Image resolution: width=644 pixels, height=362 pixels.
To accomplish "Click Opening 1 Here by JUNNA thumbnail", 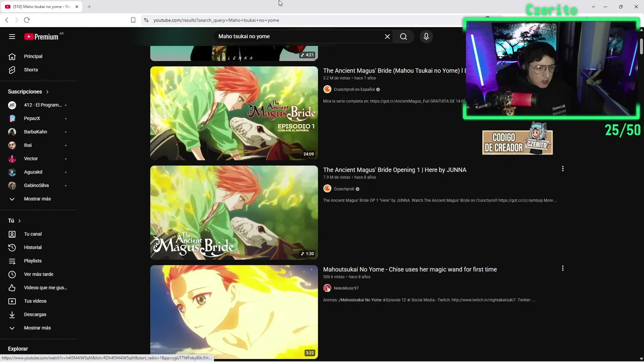I will point(234,213).
